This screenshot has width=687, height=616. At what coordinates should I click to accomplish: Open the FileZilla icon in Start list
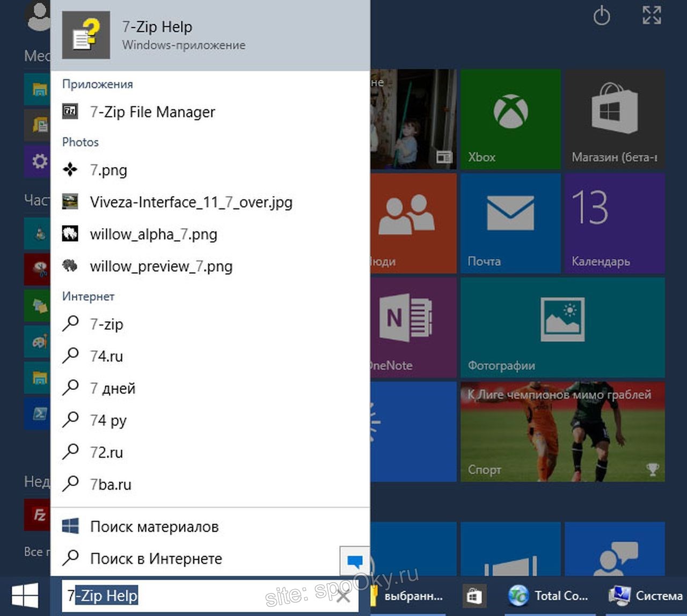38,514
